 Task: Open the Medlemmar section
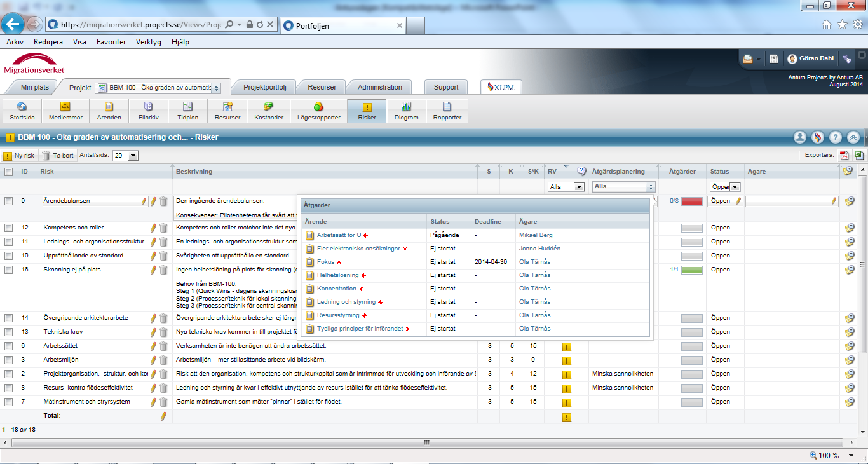(65, 111)
